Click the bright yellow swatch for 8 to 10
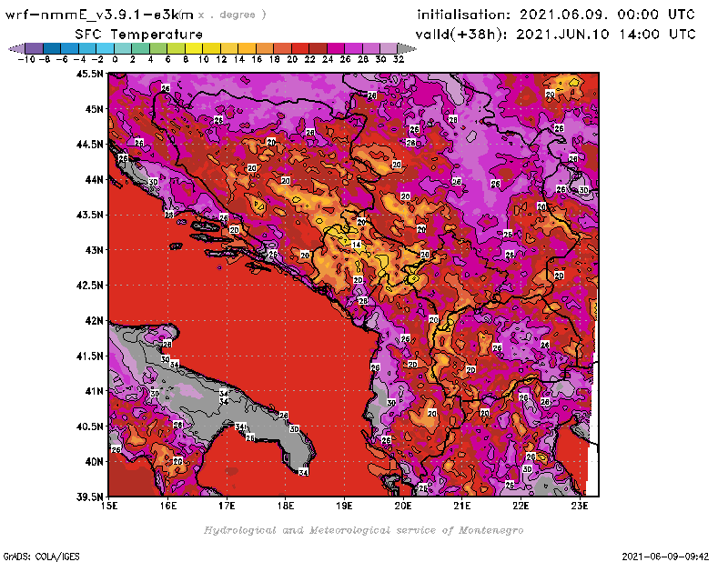Screen dimensions: 728x562 coord(194,49)
